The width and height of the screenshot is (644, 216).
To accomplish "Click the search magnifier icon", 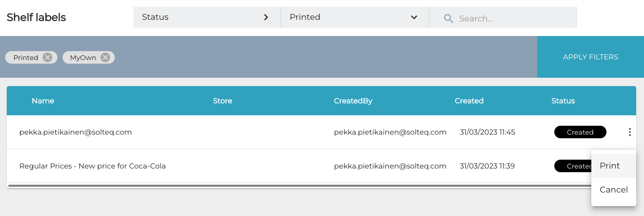I will [x=448, y=18].
